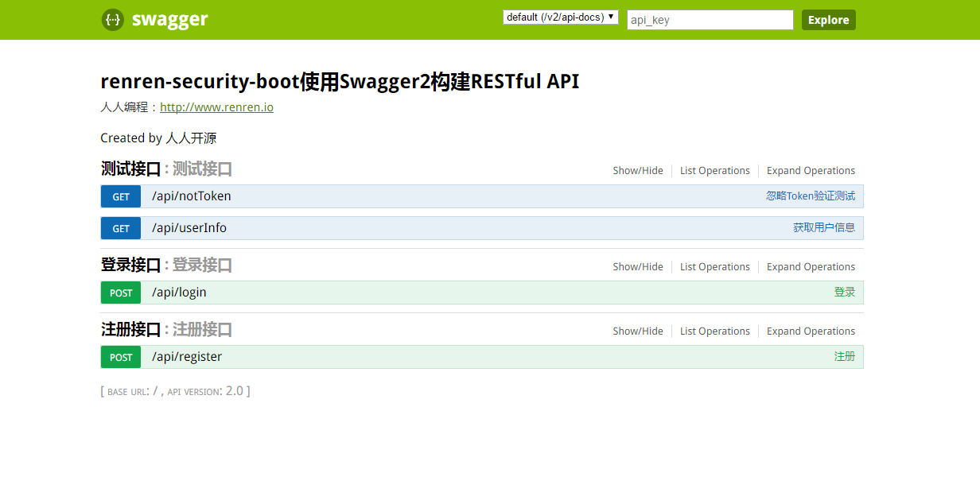Click the 忽略Token验证测试 description

(811, 196)
